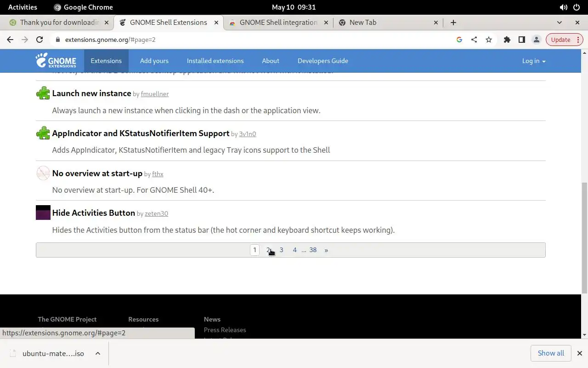Go to pagination page 3
Screen dimensions: 588x368
[x=282, y=250]
